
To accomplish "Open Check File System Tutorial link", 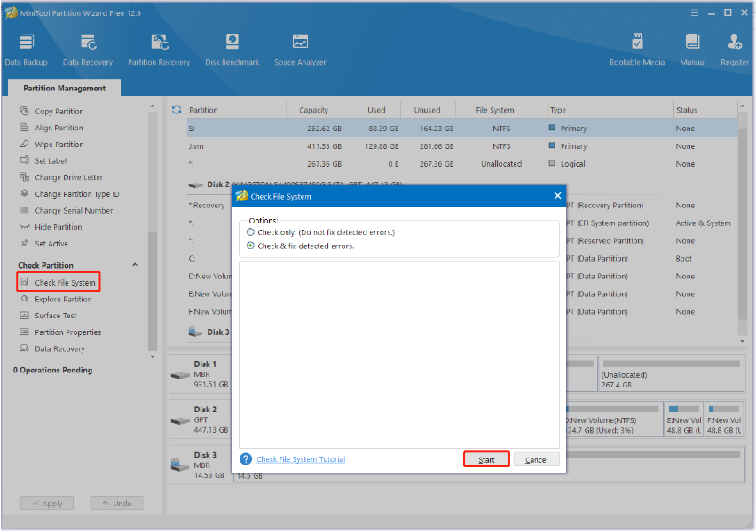I will [x=301, y=459].
